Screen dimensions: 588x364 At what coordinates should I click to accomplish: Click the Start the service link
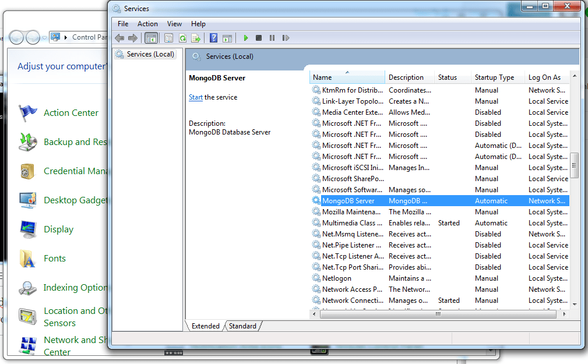[x=195, y=97]
